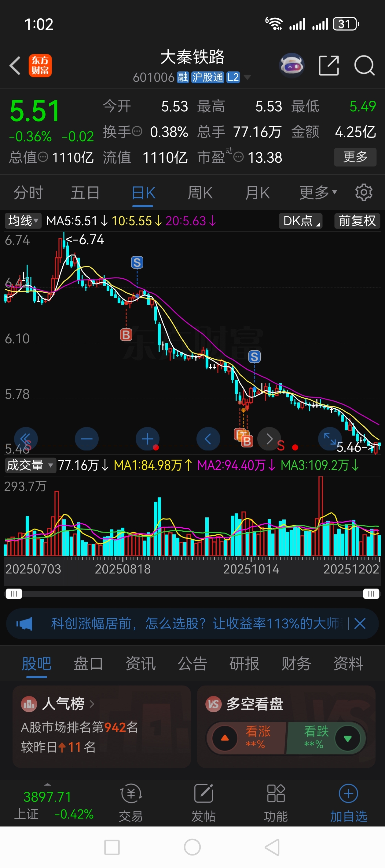Open the 发帖 post button
Image resolution: width=385 pixels, height=868 pixels.
tap(204, 803)
